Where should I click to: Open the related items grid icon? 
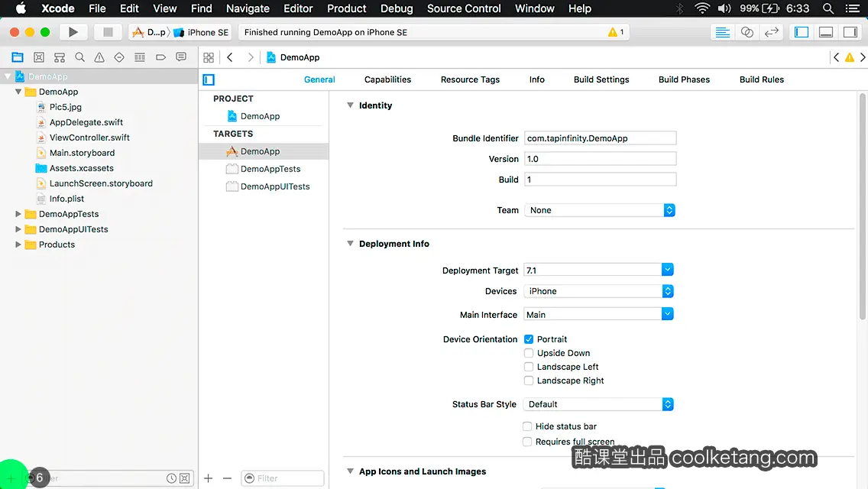pos(209,57)
